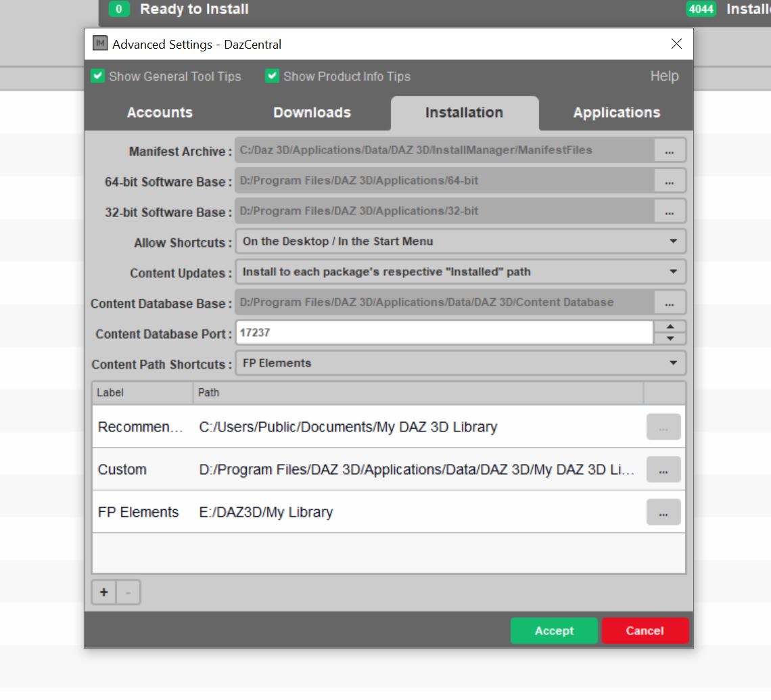Browse for 32-bit Software Base folder

(670, 212)
